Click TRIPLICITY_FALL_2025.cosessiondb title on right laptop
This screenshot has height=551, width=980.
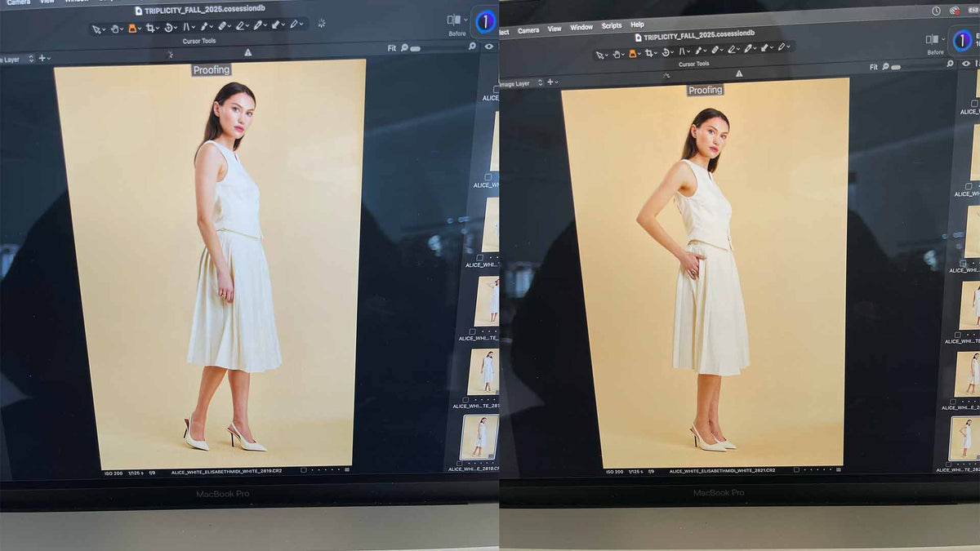699,37
